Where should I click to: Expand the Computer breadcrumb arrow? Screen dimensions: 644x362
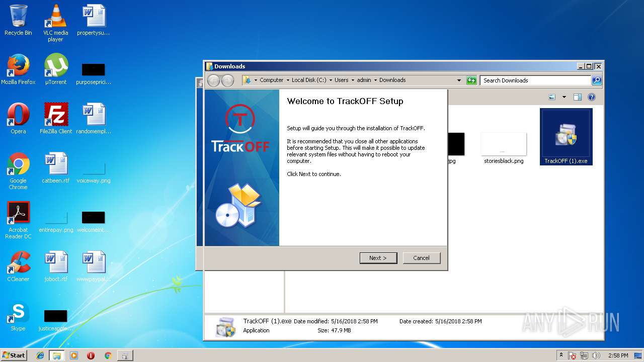pyautogui.click(x=288, y=80)
